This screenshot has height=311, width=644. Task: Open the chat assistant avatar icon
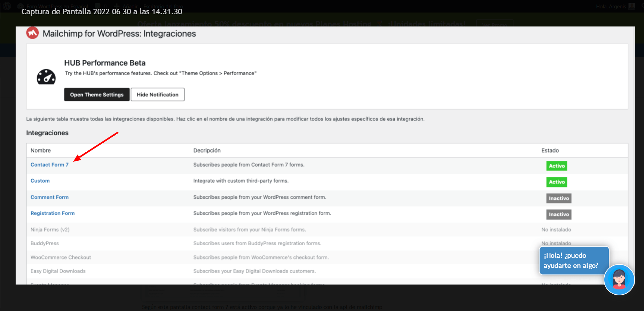619,280
